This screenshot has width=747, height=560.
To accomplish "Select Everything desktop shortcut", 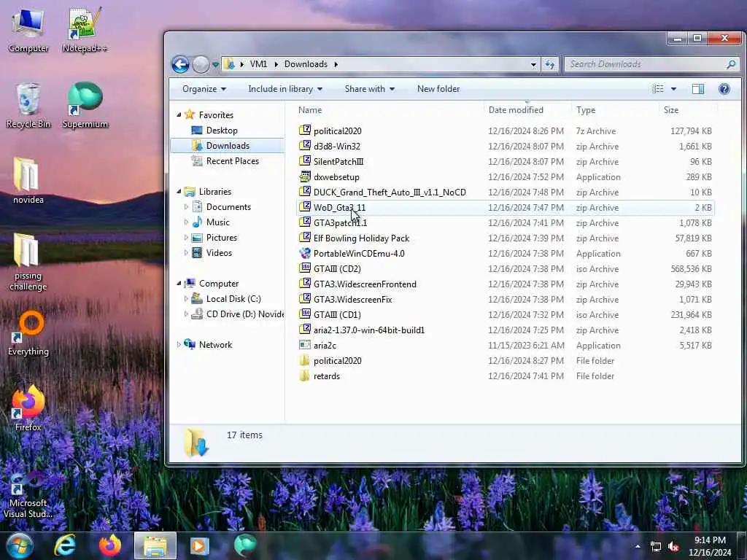I will click(x=28, y=333).
